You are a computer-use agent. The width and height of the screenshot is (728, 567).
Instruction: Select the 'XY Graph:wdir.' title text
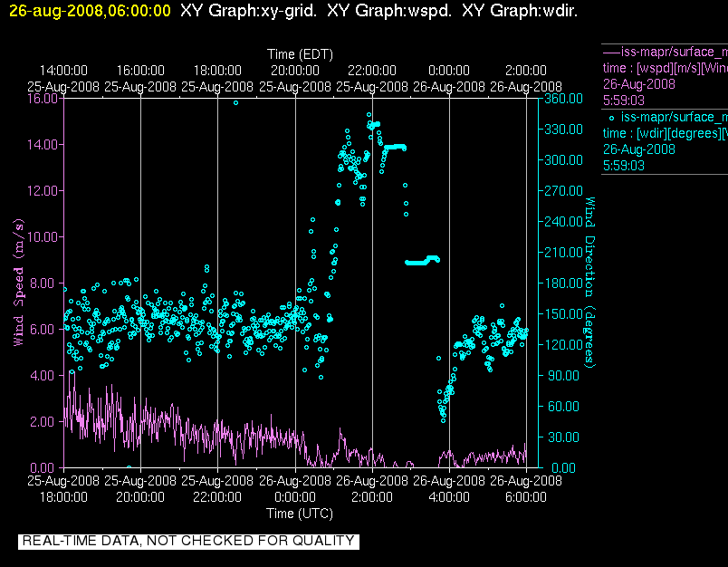coord(520,11)
